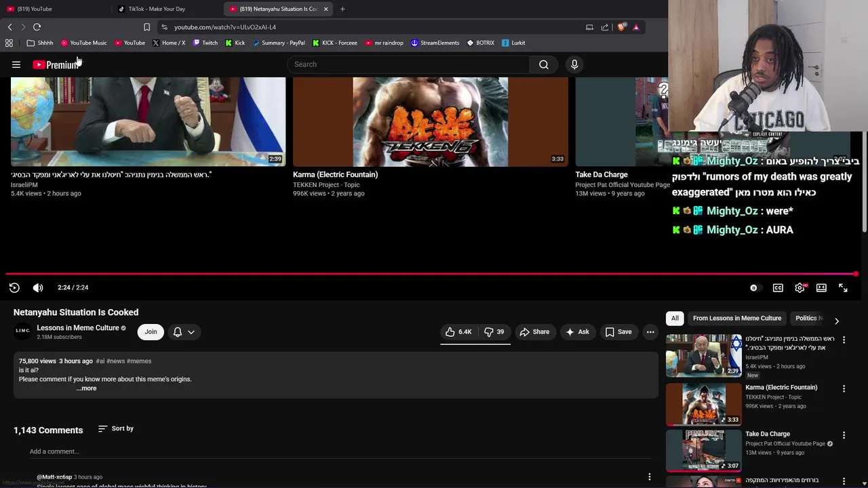Screen dimensions: 868x488
Task: Open endscreen Tekken 6 Karma video
Action: pos(430,122)
